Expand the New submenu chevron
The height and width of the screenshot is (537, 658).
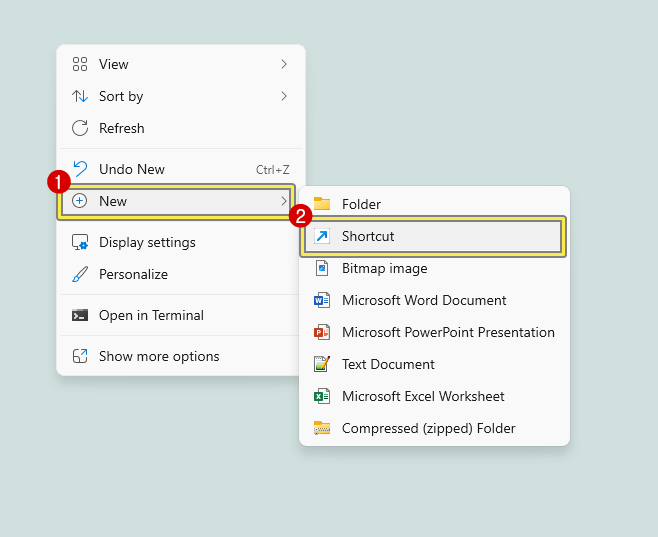(x=284, y=201)
